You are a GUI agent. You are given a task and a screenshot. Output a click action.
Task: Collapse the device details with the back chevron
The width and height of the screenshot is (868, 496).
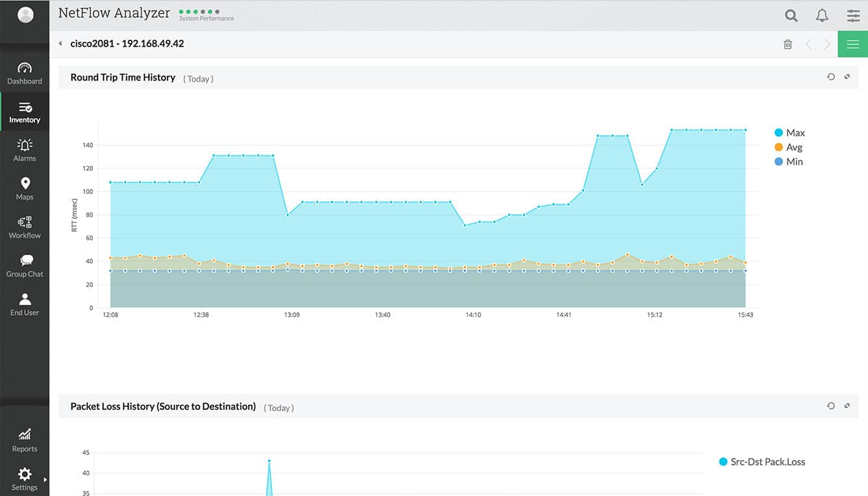coord(60,43)
